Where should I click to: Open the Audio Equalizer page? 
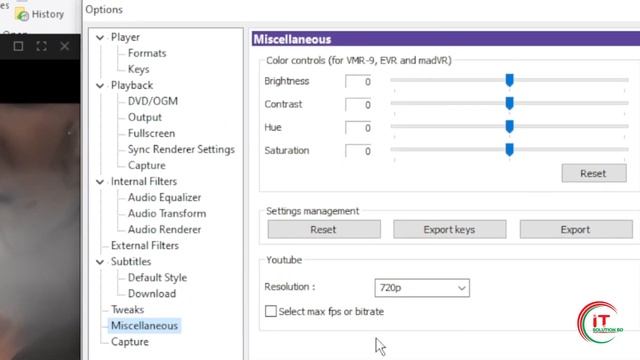pyautogui.click(x=164, y=198)
